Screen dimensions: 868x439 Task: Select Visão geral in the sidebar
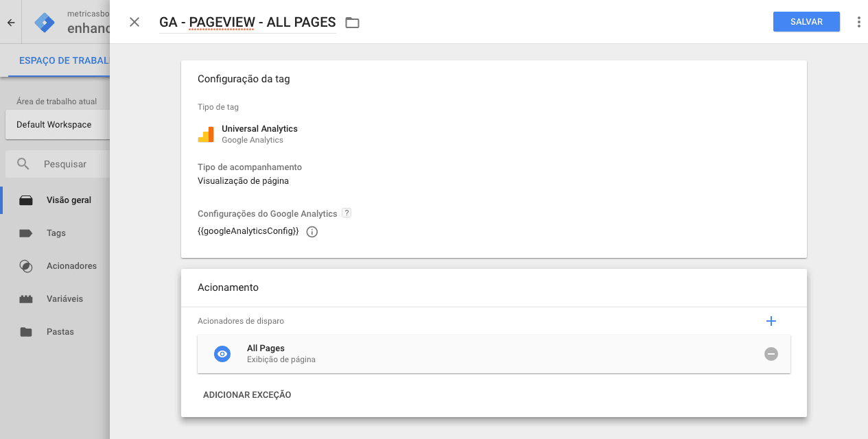pyautogui.click(x=68, y=200)
